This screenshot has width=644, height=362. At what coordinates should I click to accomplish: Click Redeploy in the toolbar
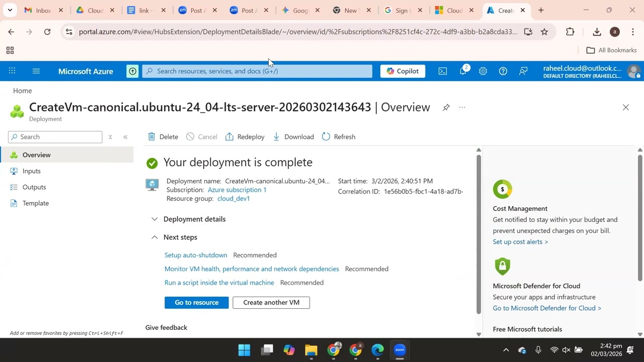point(245,137)
